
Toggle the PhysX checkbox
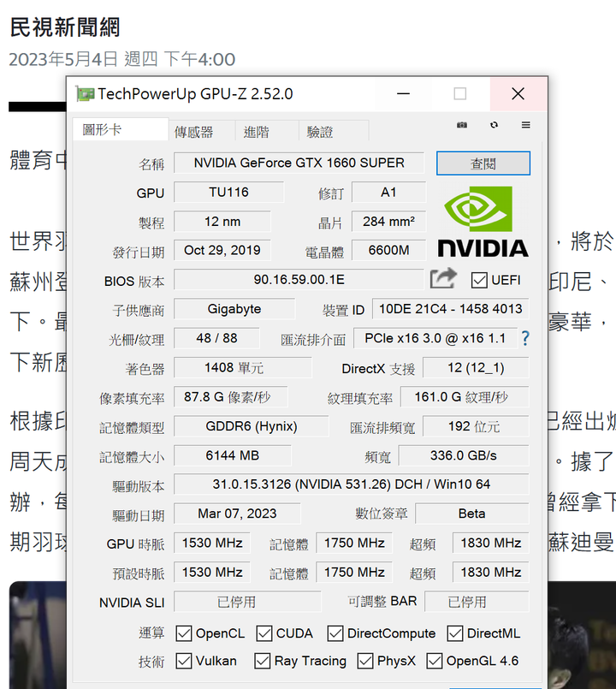[365, 661]
